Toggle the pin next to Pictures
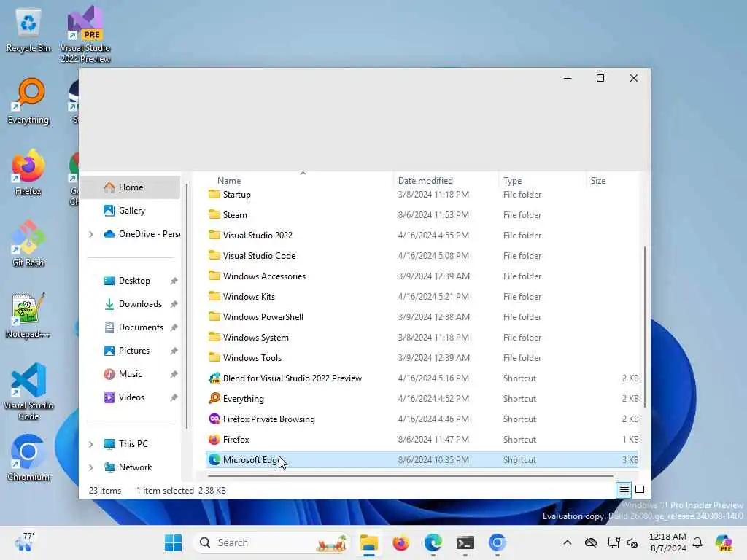The width and height of the screenshot is (747, 560). 174,351
